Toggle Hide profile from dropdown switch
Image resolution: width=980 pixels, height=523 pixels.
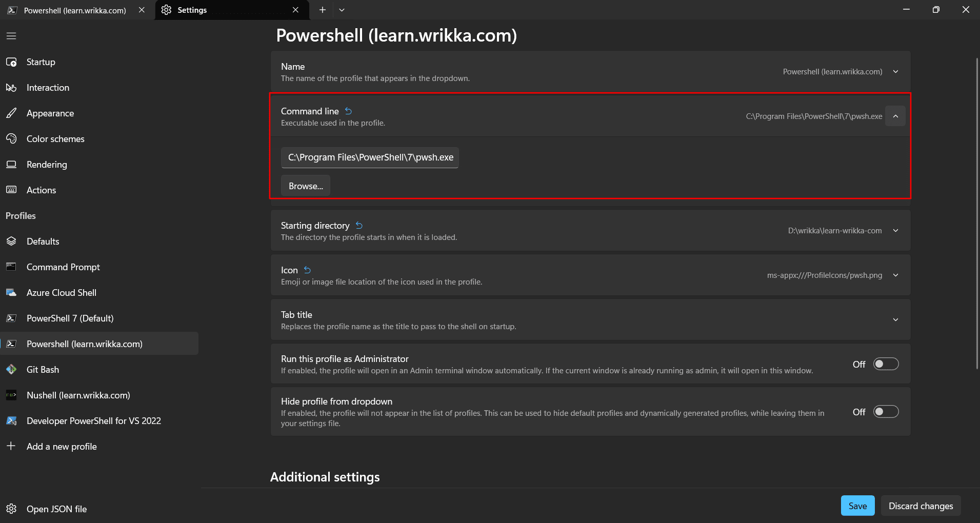[886, 412]
